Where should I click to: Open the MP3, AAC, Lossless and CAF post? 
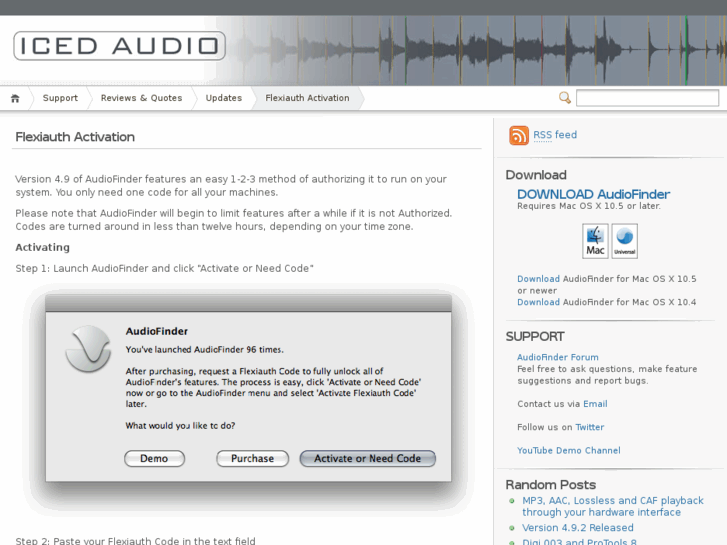[613, 507]
